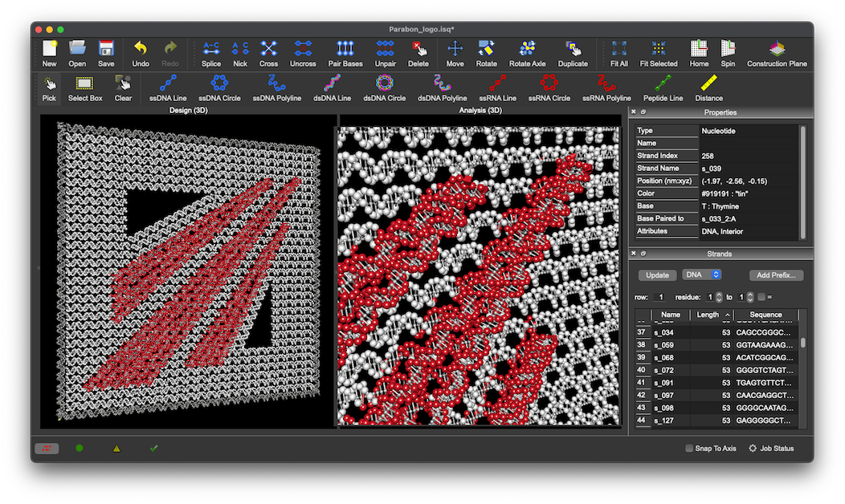845x504 pixels.
Task: Toggle the checkbox next to the equals sign
Action: 761,297
